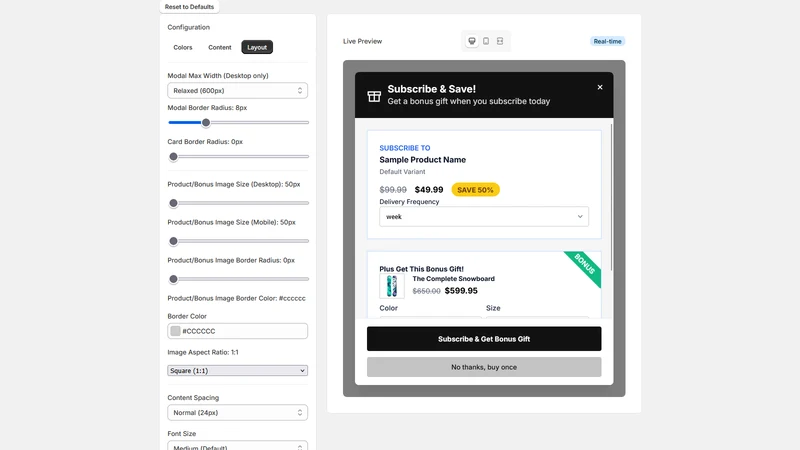Adjust the Card Border Radius slider
This screenshot has height=450, width=800.
tap(238, 157)
